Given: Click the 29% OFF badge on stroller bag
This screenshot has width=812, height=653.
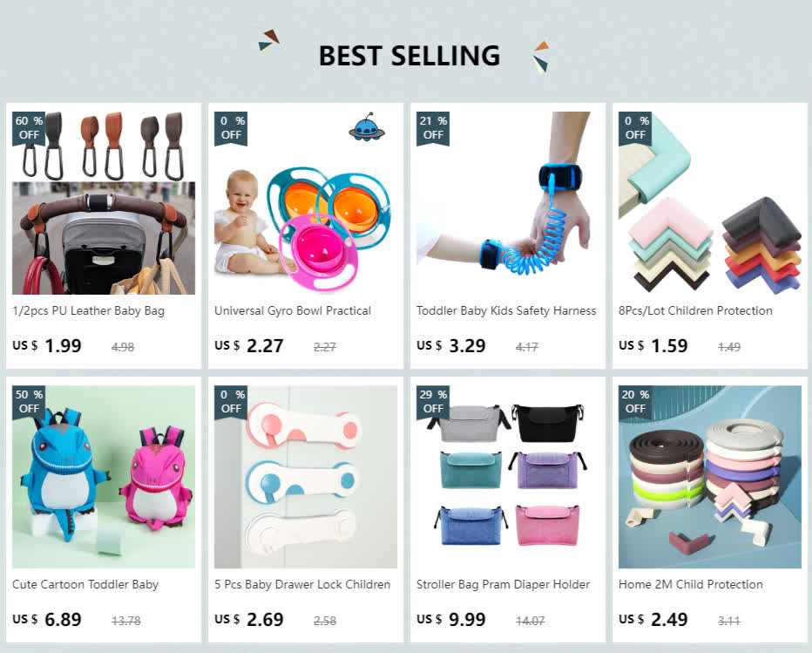Looking at the screenshot, I should pos(433,402).
